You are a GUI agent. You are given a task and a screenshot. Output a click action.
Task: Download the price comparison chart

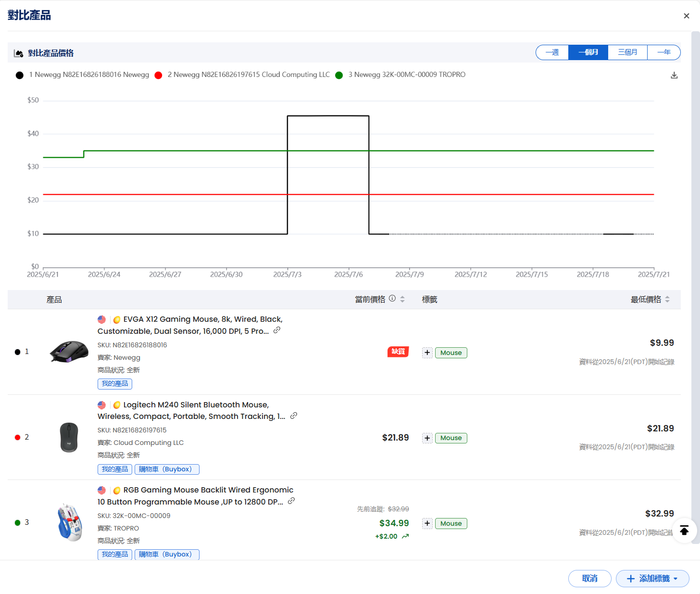tap(674, 76)
